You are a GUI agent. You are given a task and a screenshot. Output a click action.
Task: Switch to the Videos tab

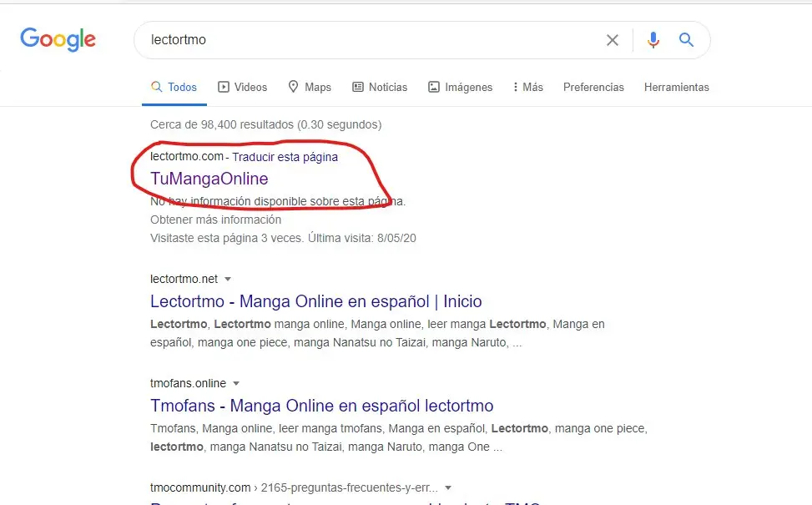pyautogui.click(x=242, y=87)
